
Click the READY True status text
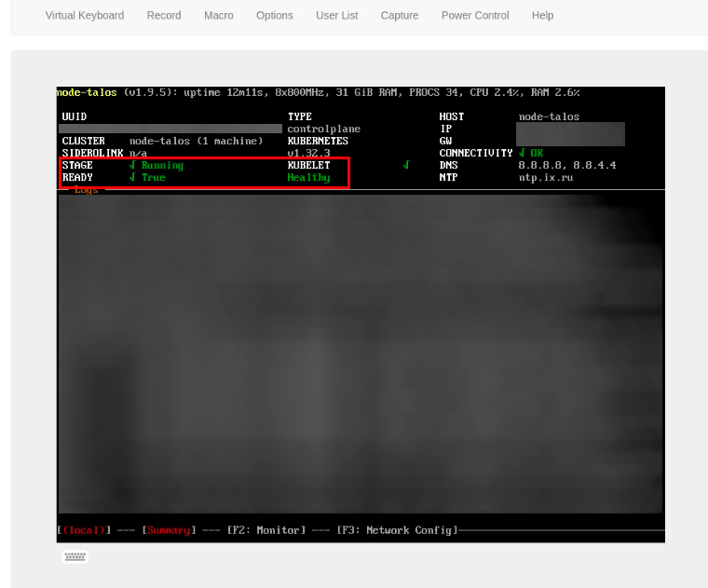pyautogui.click(x=153, y=177)
